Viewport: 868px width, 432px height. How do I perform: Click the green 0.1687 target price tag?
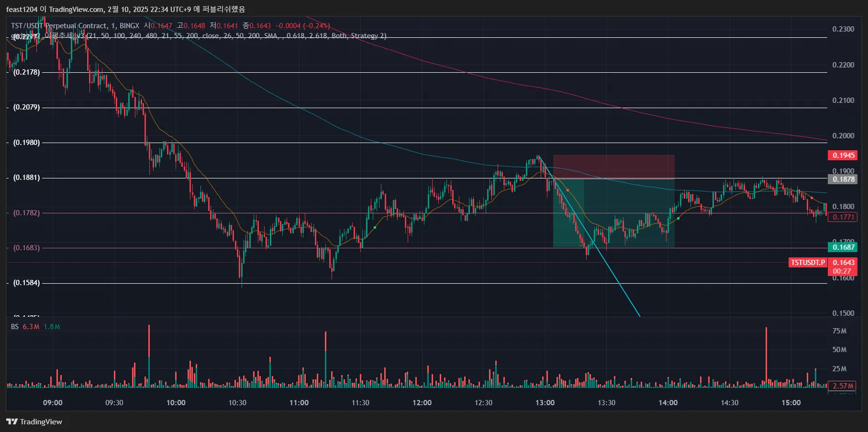pyautogui.click(x=843, y=247)
